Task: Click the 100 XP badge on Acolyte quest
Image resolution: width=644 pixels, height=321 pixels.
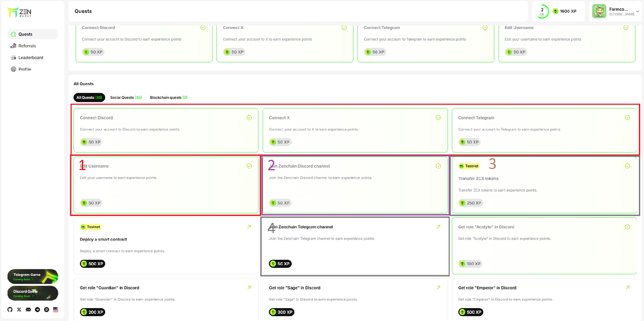Action: pos(470,264)
